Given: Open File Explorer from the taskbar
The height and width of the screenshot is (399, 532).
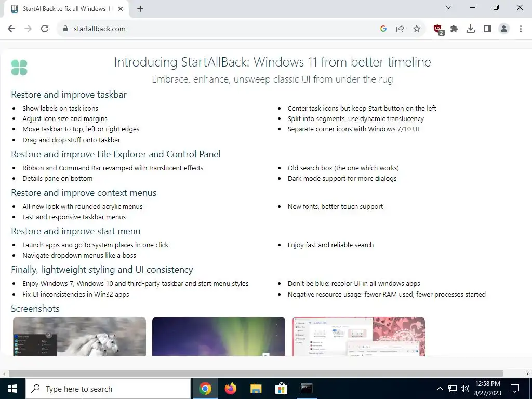Looking at the screenshot, I should 256,389.
